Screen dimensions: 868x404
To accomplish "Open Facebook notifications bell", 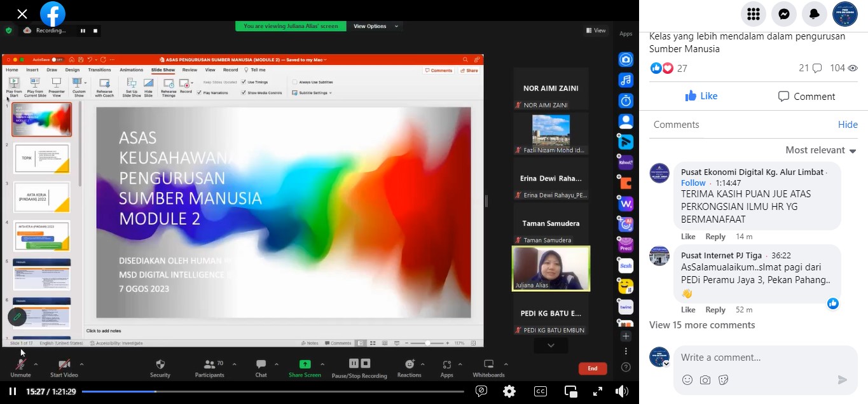I will 815,14.
